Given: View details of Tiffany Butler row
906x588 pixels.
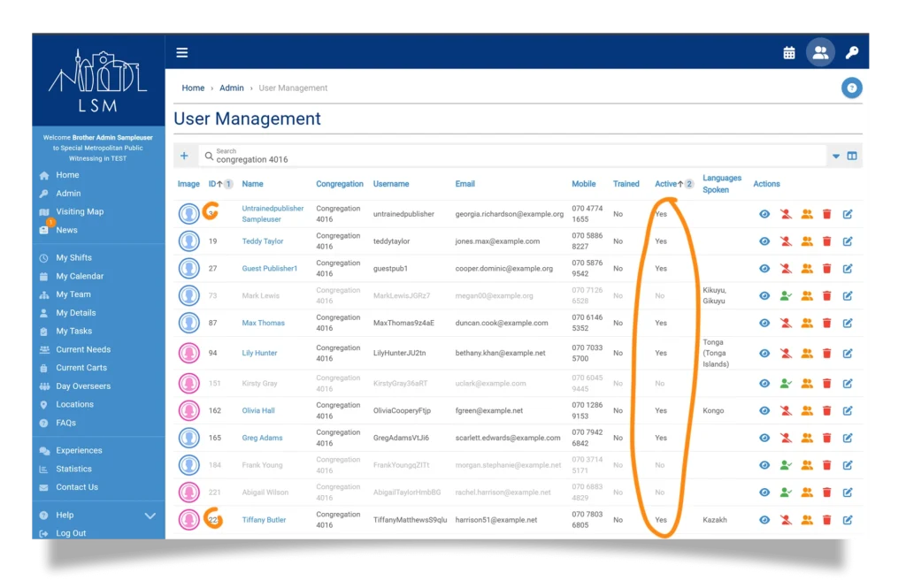Looking at the screenshot, I should [x=764, y=520].
